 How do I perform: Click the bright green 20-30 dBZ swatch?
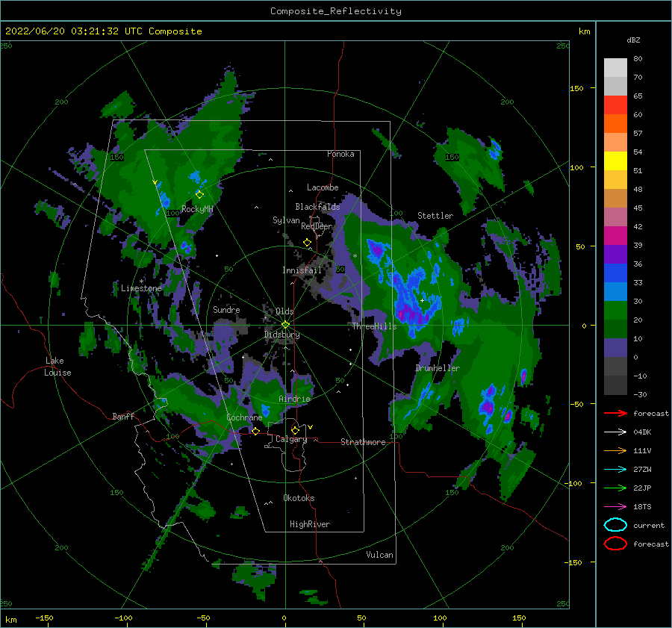coord(615,310)
